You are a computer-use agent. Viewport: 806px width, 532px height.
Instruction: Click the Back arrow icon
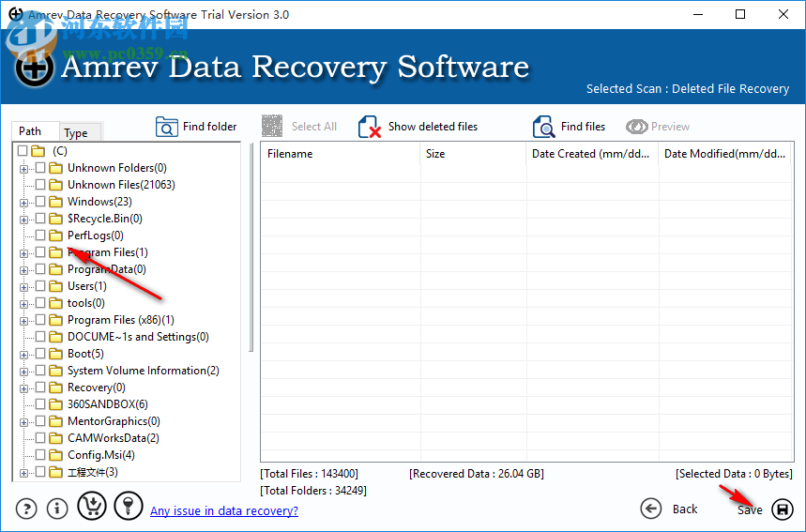pos(651,509)
